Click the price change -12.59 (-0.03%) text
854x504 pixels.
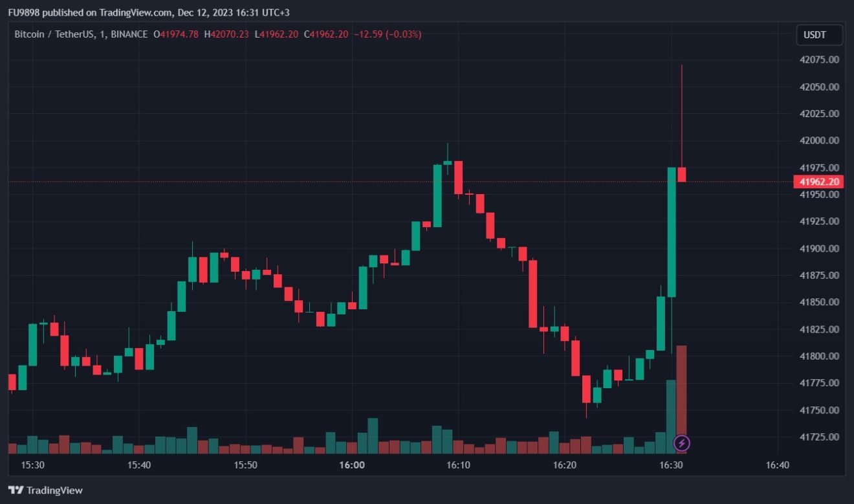point(387,34)
